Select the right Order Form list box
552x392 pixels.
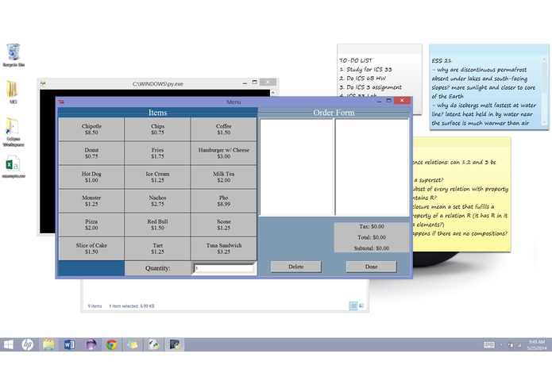coord(372,167)
